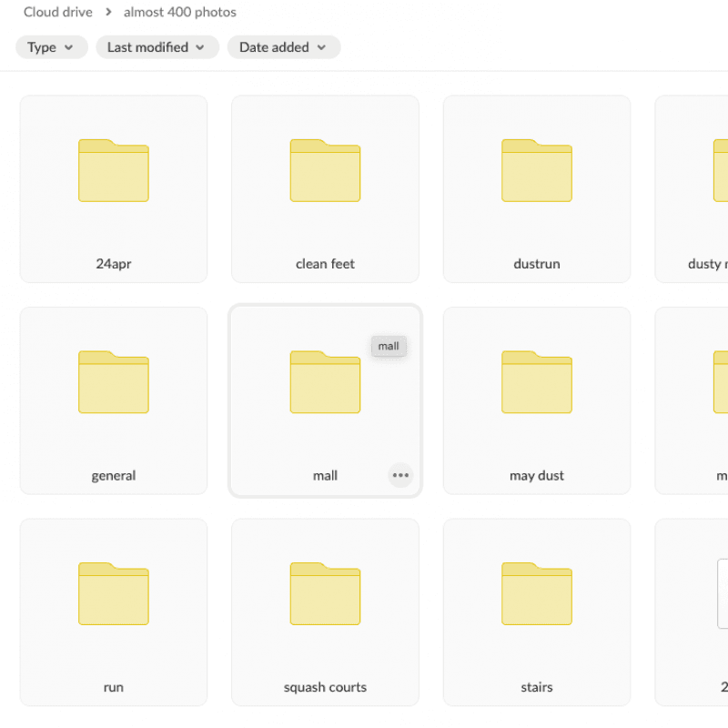The width and height of the screenshot is (728, 728).
Task: Click the almost 400 photos breadcrumb
Action: coord(179,12)
